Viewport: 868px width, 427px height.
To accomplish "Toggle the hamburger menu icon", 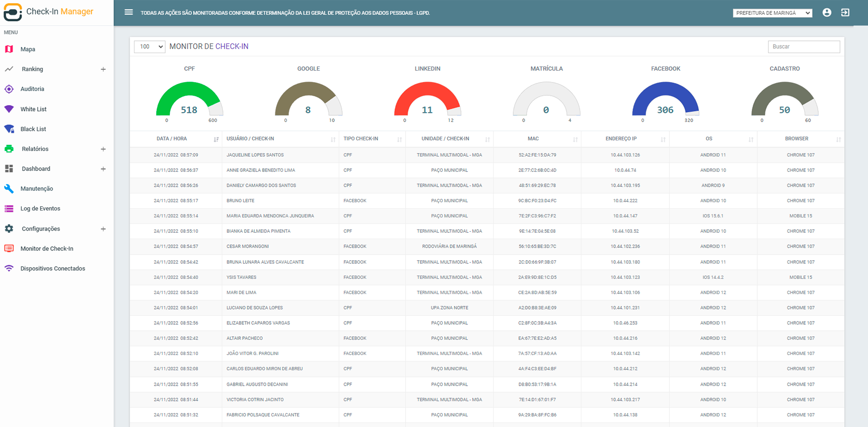I will pos(129,13).
